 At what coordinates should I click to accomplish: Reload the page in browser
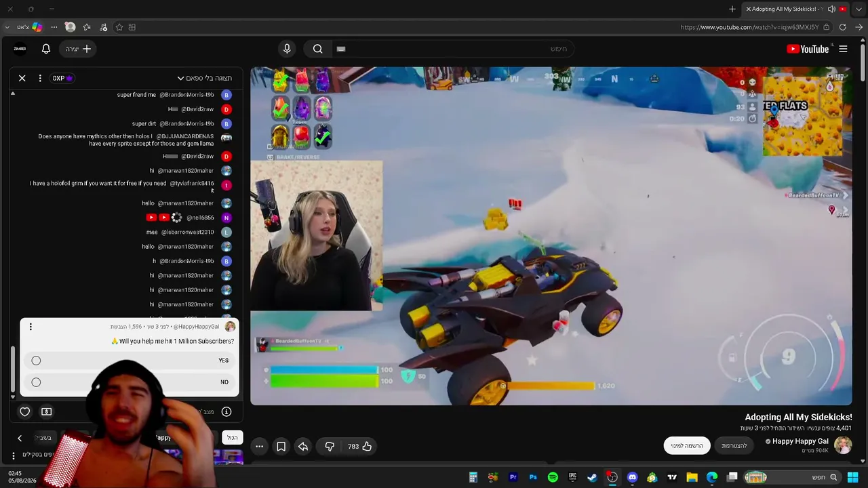[x=842, y=27]
